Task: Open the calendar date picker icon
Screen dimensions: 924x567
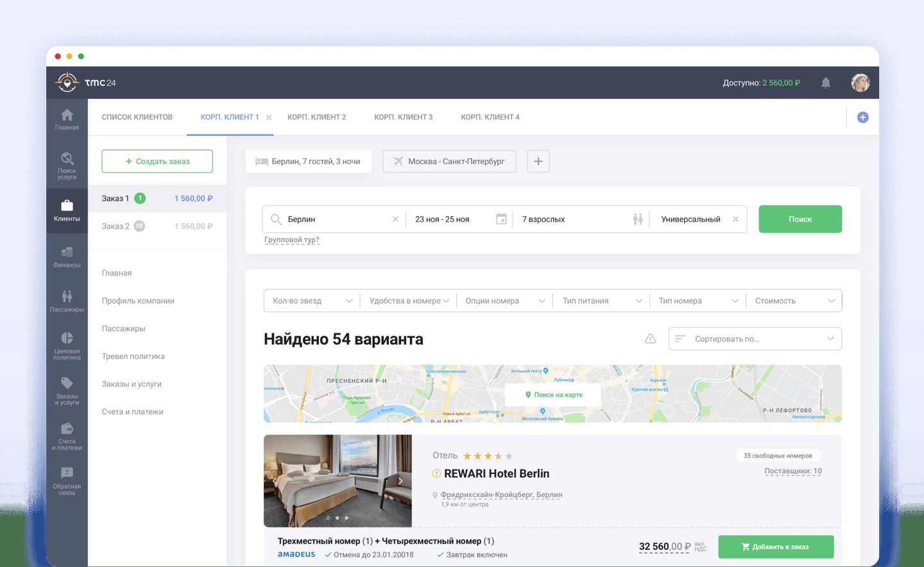Action: [502, 219]
